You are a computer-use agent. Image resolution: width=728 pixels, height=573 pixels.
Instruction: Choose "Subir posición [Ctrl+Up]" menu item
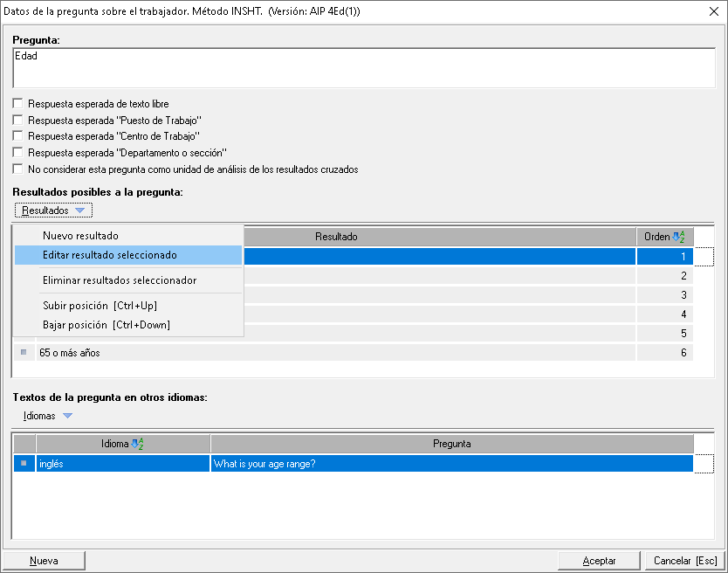click(100, 306)
